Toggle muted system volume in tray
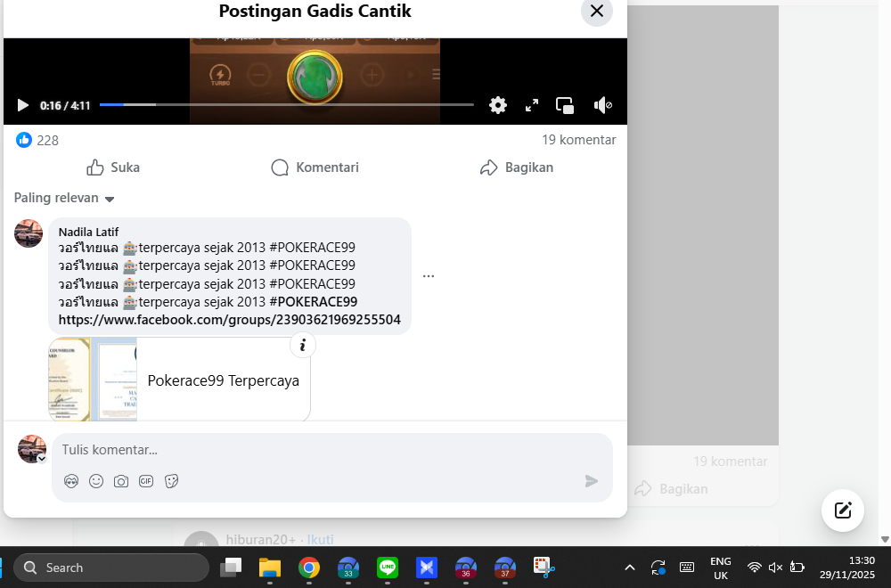891x588 pixels. [x=775, y=568]
